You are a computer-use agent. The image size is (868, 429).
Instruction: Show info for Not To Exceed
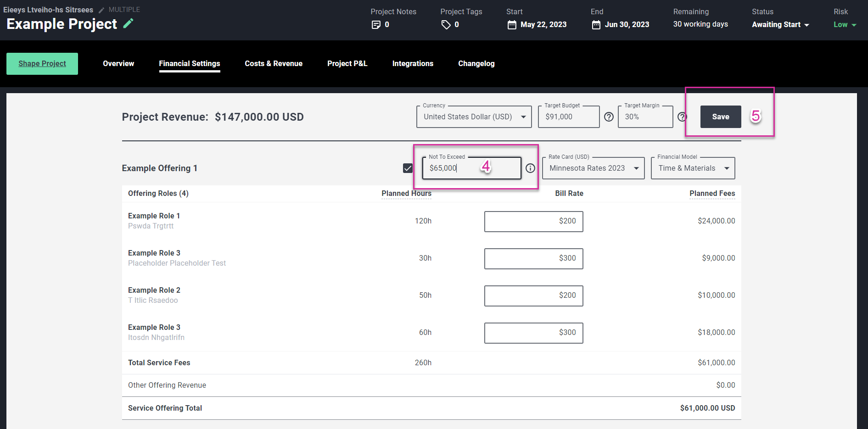[530, 168]
